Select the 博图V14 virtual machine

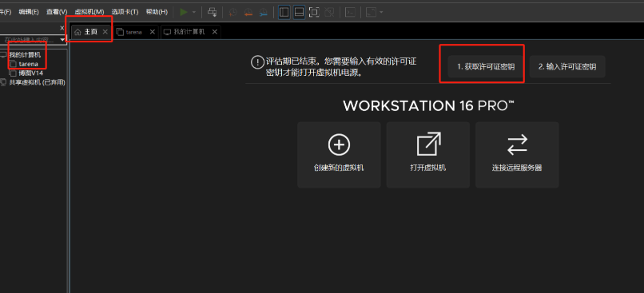point(31,73)
